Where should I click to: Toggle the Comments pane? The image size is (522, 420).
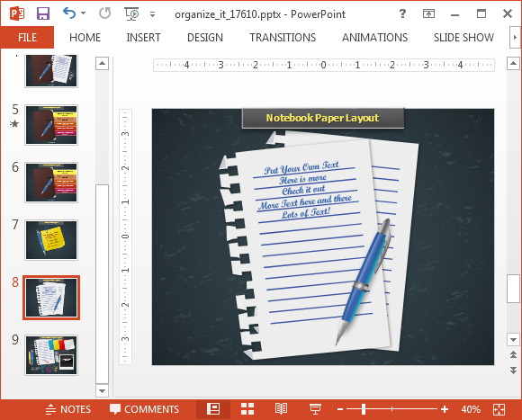pyautogui.click(x=145, y=409)
